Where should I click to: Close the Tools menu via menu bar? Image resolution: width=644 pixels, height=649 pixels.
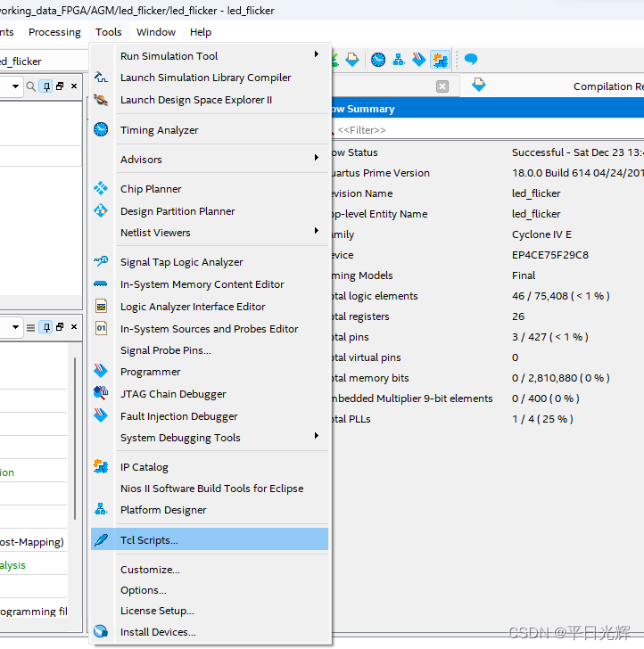click(x=109, y=32)
